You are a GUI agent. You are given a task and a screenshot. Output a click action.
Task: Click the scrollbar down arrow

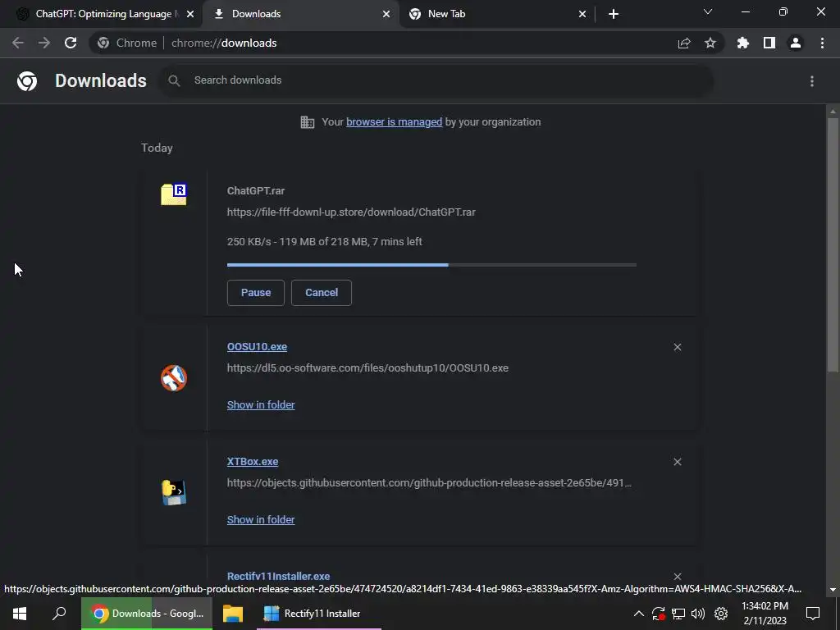[833, 590]
